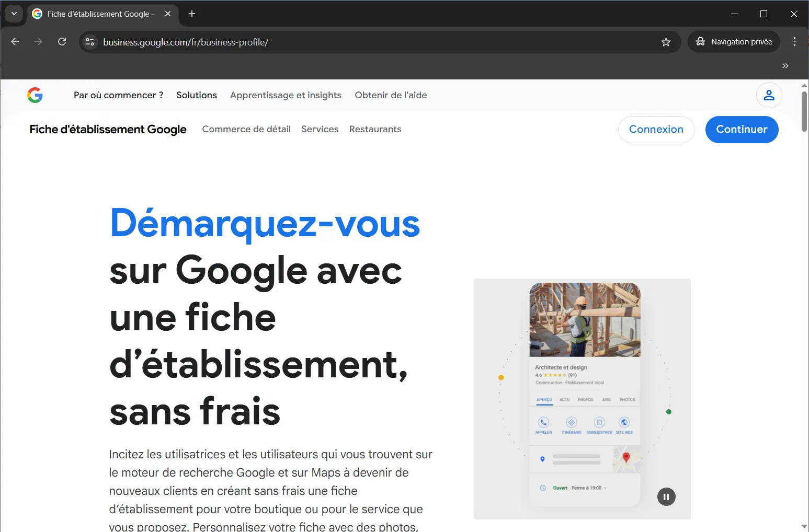Open Obtenir de l'aide menu
Image resolution: width=809 pixels, height=532 pixels.
click(x=391, y=95)
